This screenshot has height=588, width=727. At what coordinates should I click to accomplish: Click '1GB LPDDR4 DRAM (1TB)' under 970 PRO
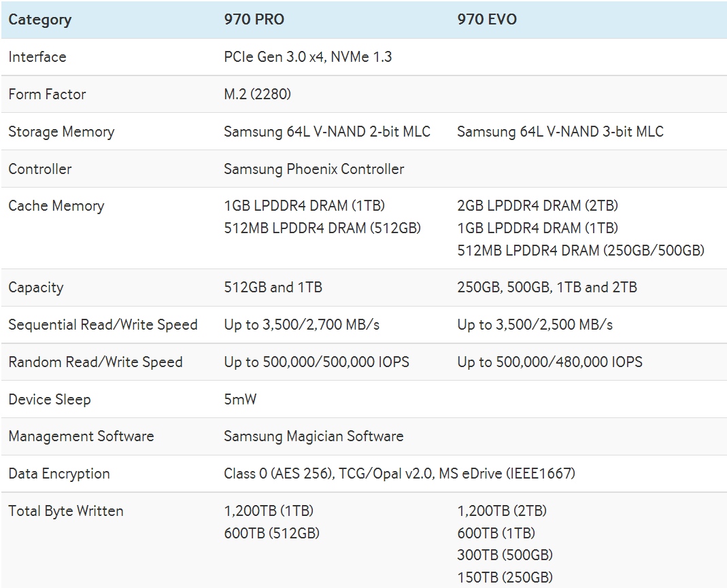point(304,206)
